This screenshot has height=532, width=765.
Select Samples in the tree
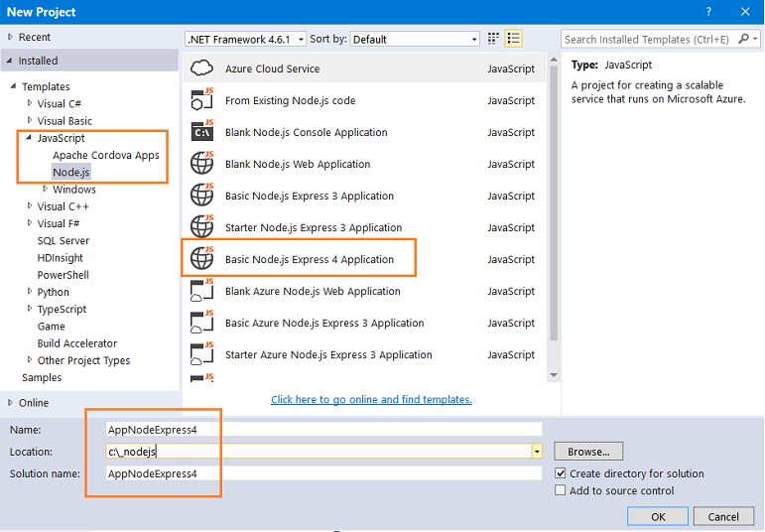pyautogui.click(x=42, y=377)
